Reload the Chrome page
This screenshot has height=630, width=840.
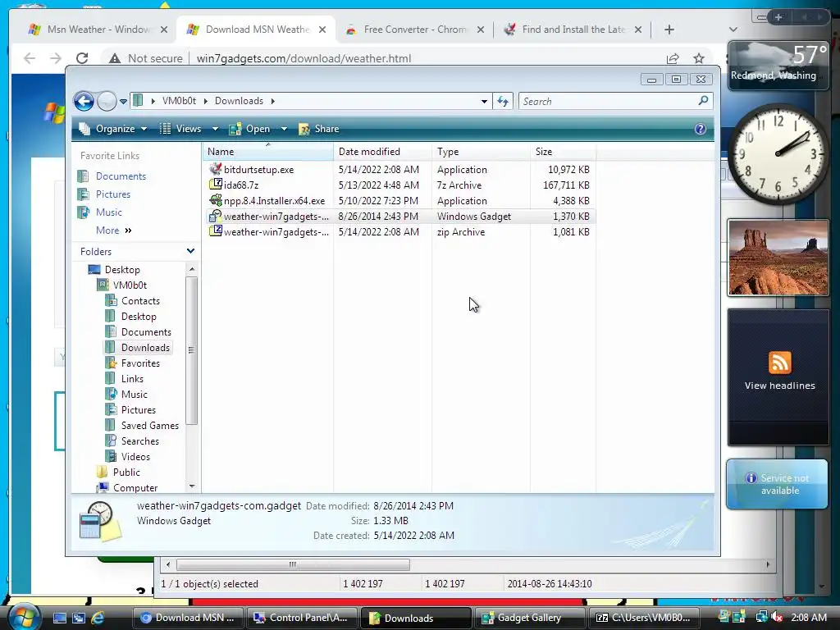(x=82, y=58)
